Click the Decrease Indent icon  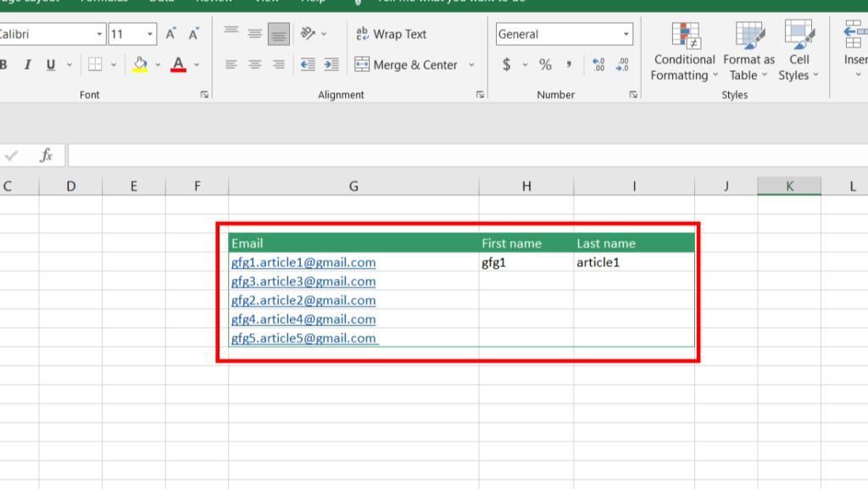[x=308, y=64]
